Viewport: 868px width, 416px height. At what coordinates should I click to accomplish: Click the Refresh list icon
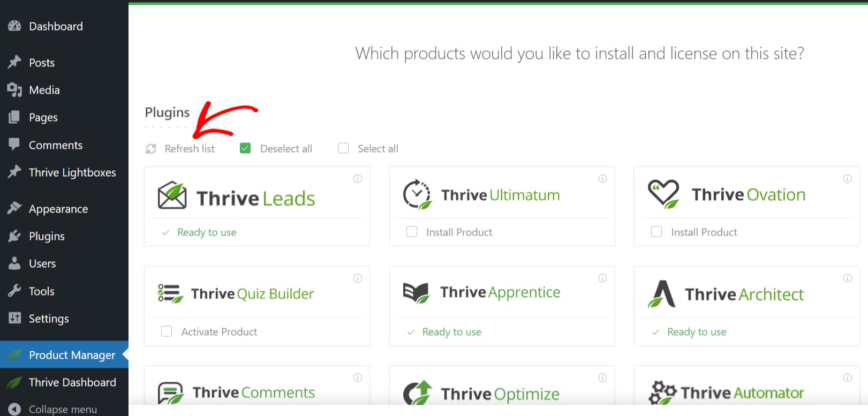coord(151,149)
